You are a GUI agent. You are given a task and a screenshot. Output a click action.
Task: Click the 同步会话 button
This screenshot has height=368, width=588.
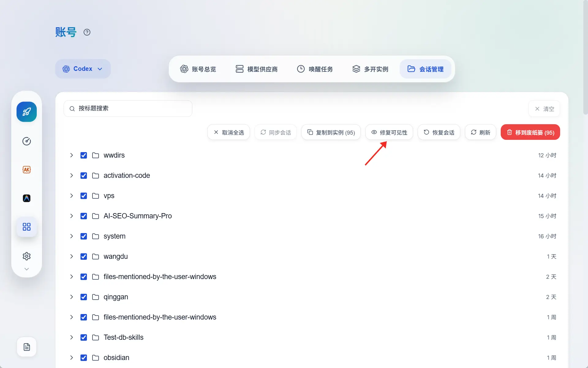pos(276,132)
